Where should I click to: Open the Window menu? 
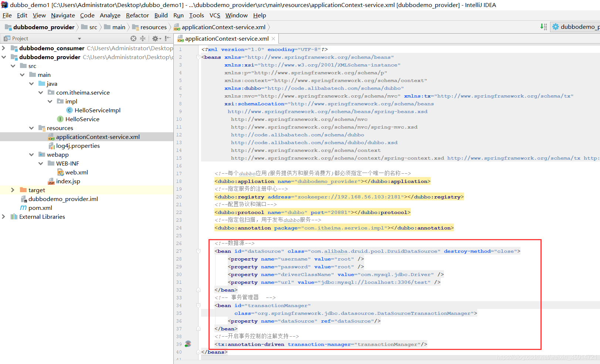pyautogui.click(x=237, y=15)
